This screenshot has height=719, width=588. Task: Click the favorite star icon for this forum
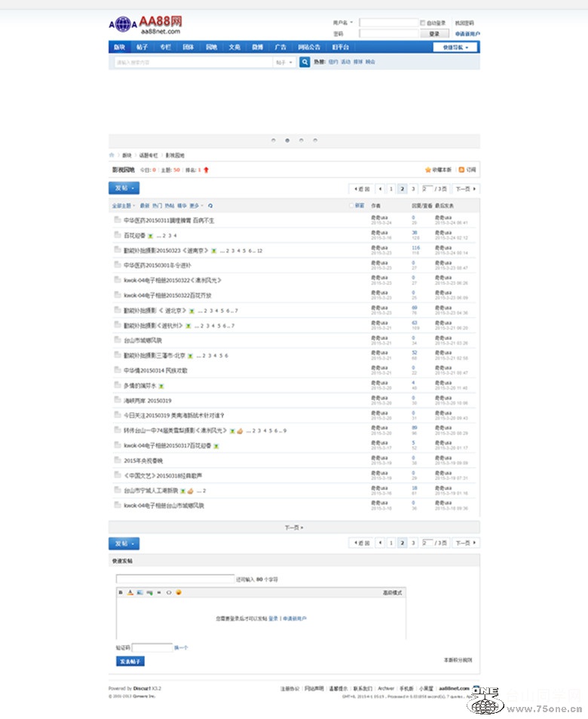(428, 170)
